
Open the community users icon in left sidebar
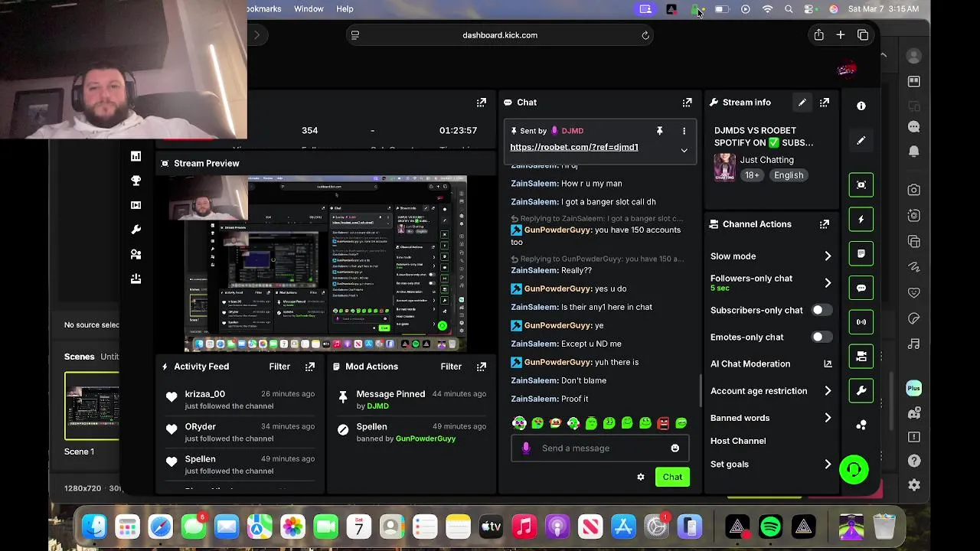[136, 254]
